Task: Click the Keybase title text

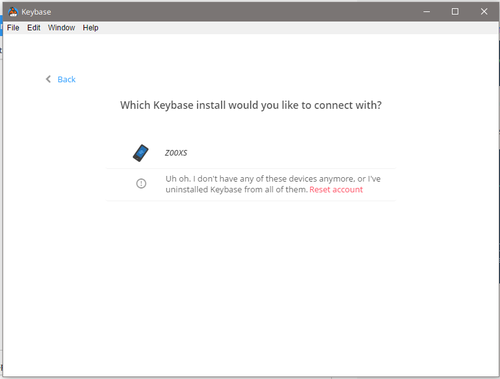Action: 36,12
